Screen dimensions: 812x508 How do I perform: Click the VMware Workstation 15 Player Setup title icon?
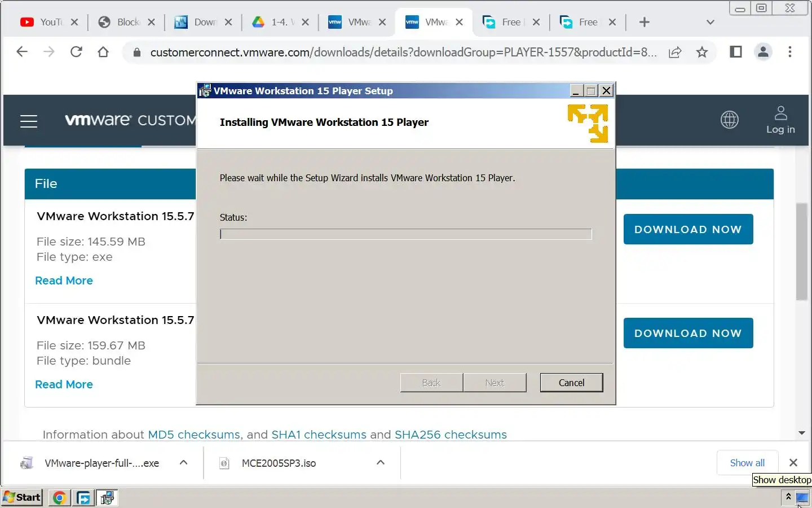pyautogui.click(x=205, y=90)
